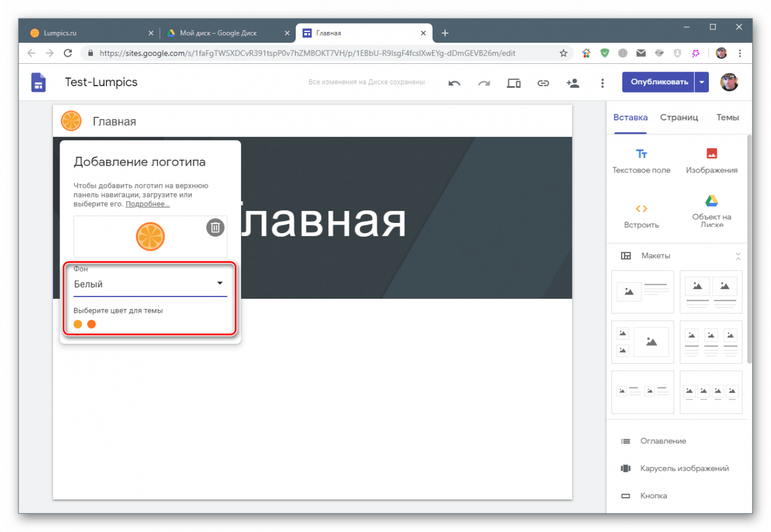771x532 pixels.
Task: Open the Chrome three-dot menu
Action: (740, 53)
